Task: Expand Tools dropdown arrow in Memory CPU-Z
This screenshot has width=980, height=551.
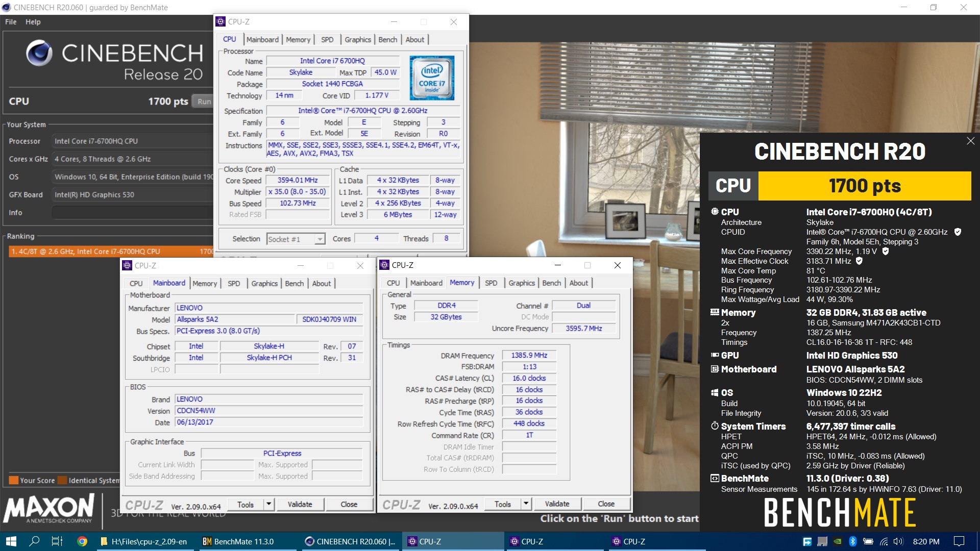Action: pos(526,504)
